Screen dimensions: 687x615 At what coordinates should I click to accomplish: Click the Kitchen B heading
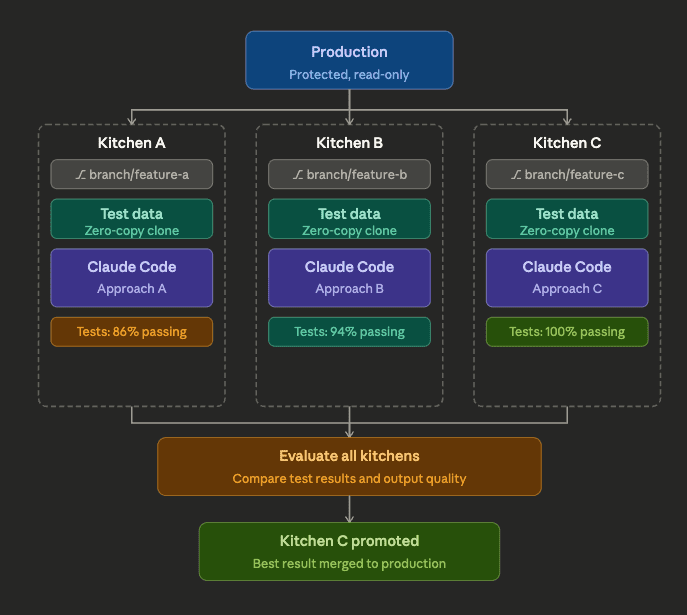coord(349,143)
